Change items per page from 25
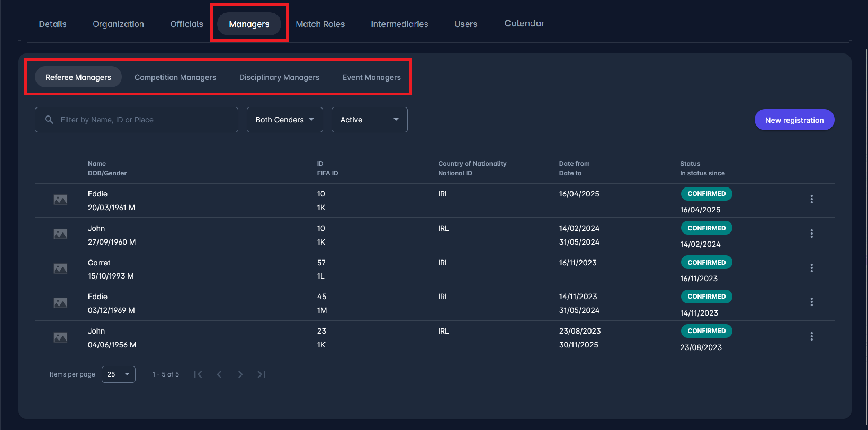The image size is (868, 430). click(118, 374)
